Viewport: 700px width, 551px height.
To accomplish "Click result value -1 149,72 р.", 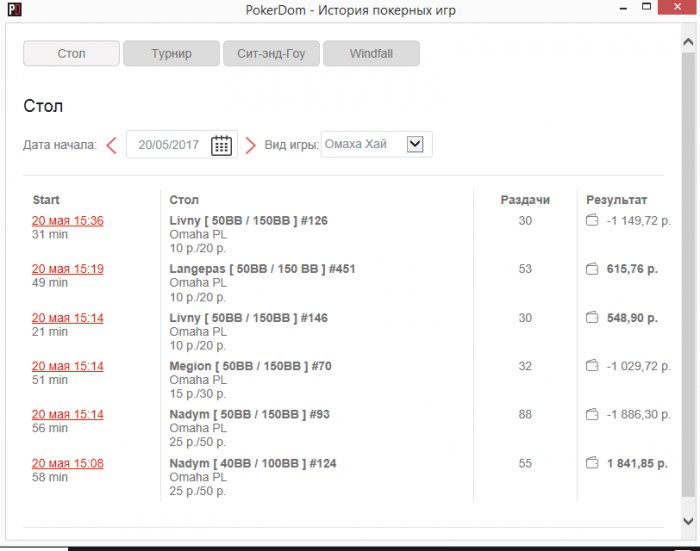I will point(638,221).
